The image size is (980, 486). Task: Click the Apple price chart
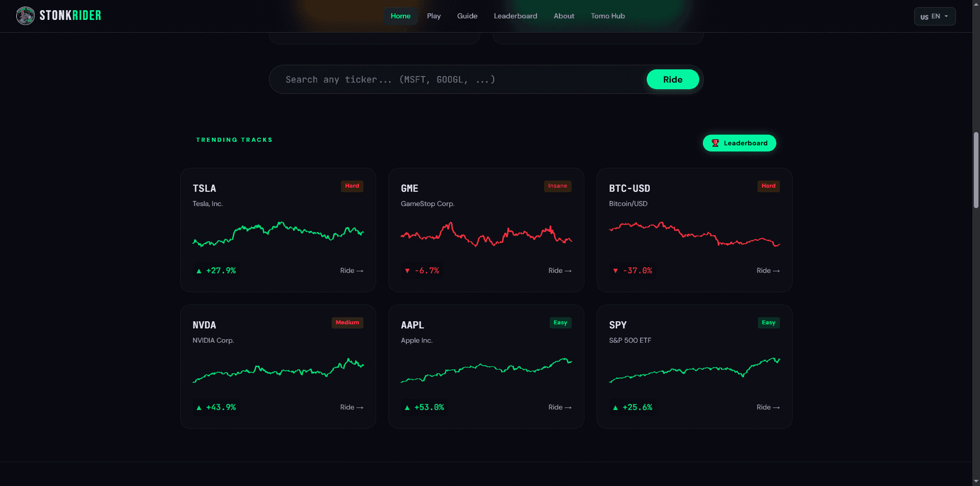coord(486,370)
